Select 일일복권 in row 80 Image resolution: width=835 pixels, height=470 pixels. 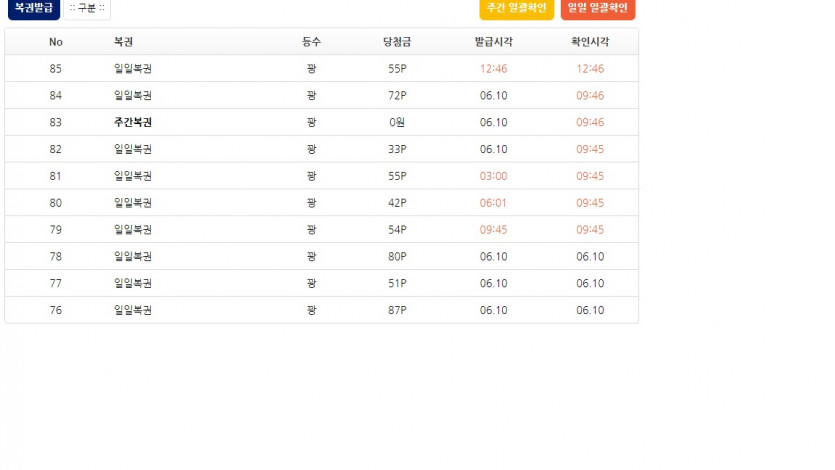(x=133, y=203)
